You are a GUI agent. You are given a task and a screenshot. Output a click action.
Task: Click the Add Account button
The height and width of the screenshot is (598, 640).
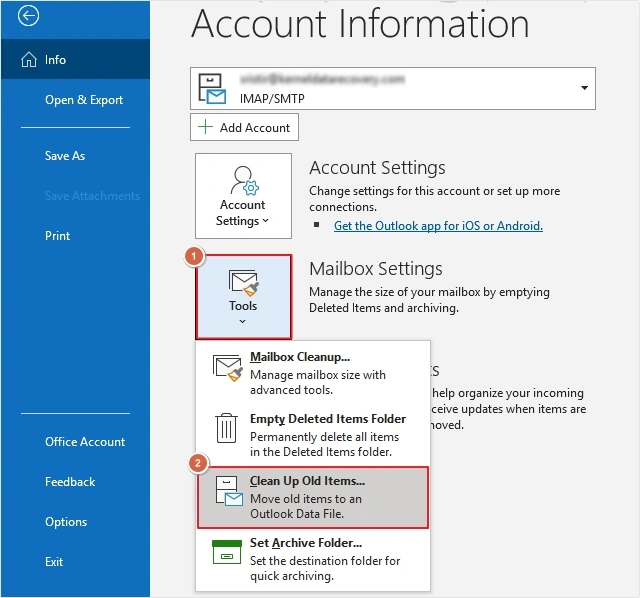(x=244, y=127)
